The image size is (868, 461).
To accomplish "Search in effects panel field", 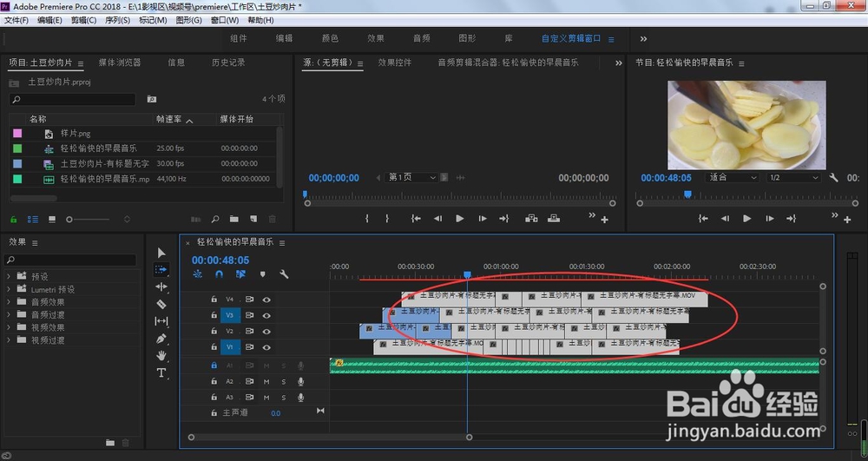I will pyautogui.click(x=70, y=260).
